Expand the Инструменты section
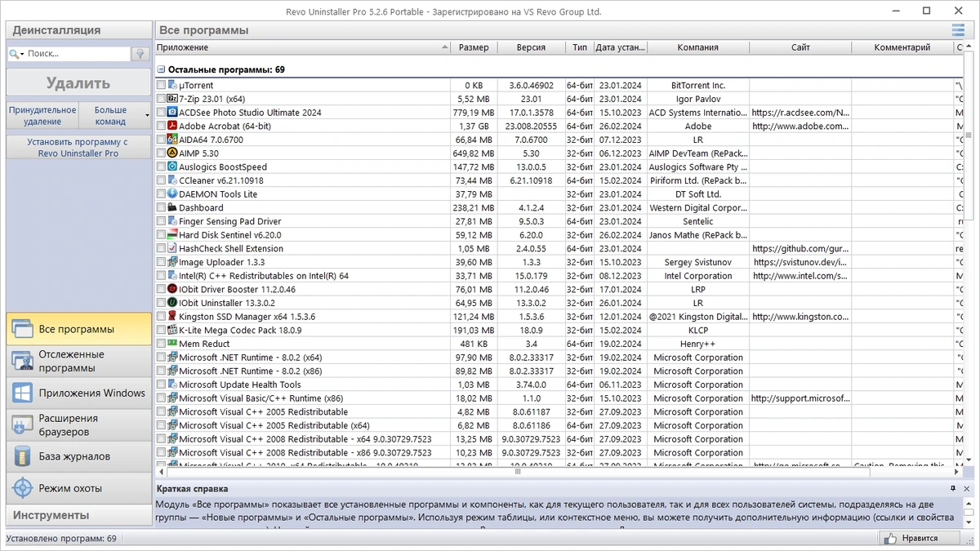980x551 pixels. click(79, 515)
